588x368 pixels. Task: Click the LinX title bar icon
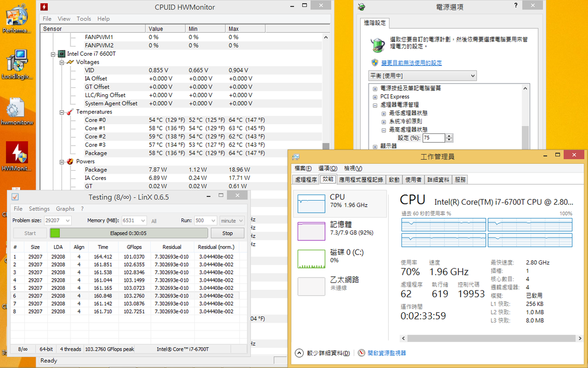15,197
